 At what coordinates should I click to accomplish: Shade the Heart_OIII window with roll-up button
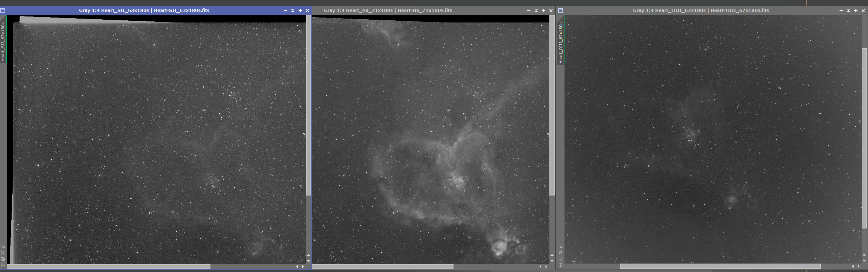pyautogui.click(x=848, y=11)
